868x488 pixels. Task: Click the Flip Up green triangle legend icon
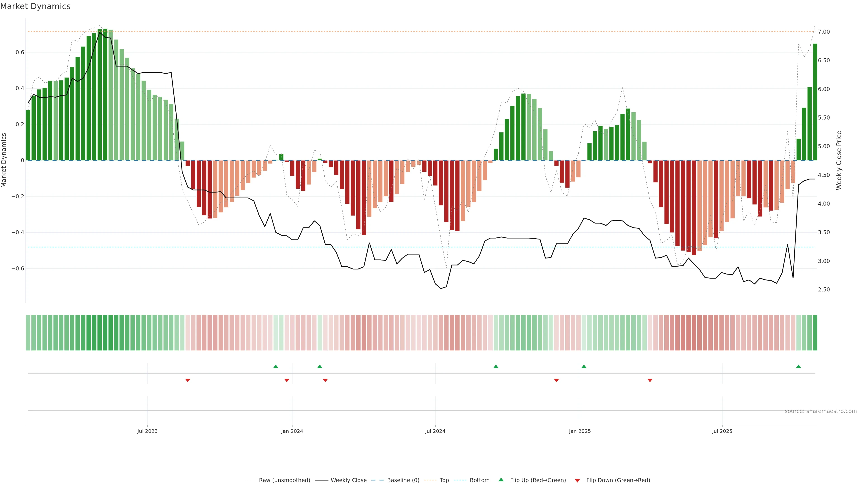point(501,480)
